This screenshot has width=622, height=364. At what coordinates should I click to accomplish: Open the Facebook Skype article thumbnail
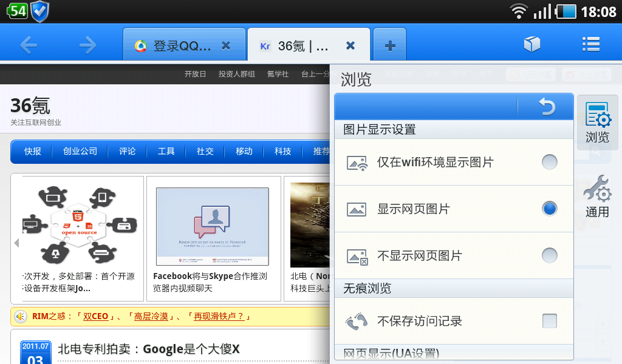click(213, 226)
